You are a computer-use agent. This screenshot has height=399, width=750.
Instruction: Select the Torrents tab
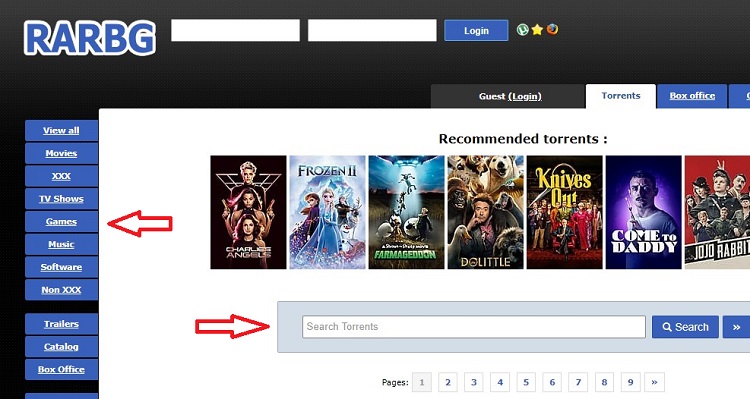(x=620, y=96)
